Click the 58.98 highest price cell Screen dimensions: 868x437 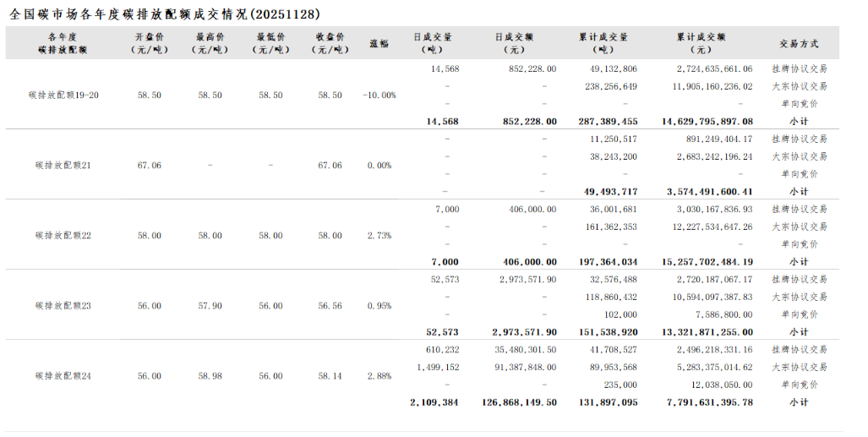click(210, 375)
